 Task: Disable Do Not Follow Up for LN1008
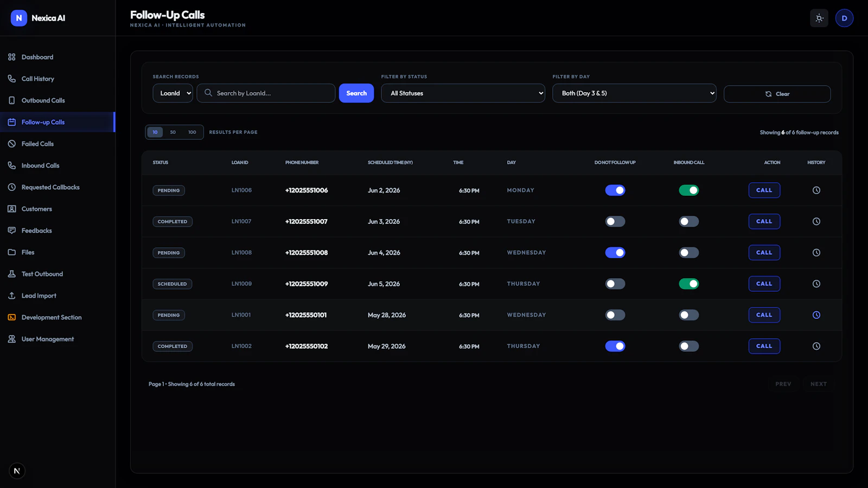(615, 253)
